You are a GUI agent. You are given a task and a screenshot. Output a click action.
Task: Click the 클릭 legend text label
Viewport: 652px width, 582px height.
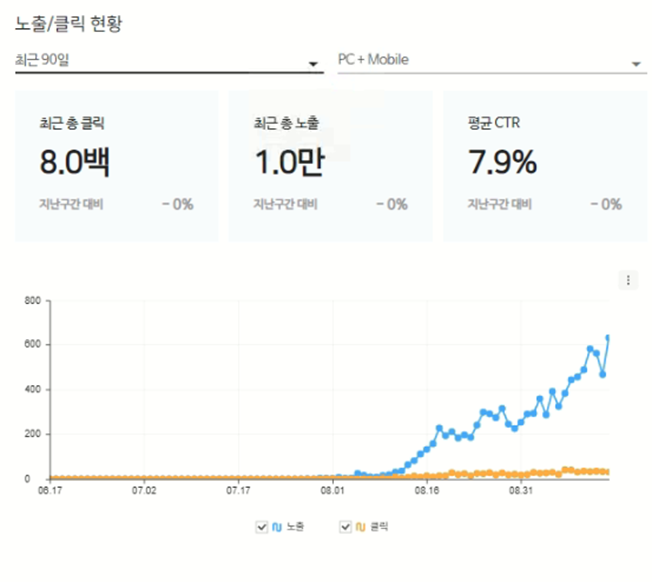click(378, 525)
